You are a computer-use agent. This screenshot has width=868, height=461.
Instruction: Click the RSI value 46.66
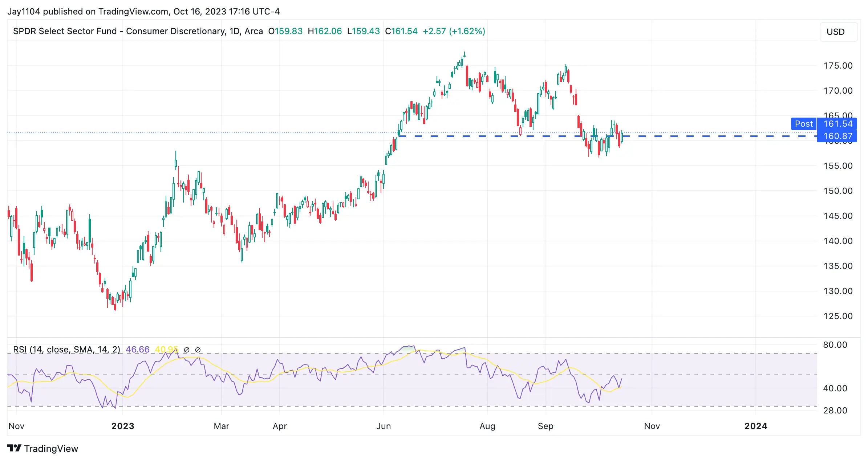[138, 350]
